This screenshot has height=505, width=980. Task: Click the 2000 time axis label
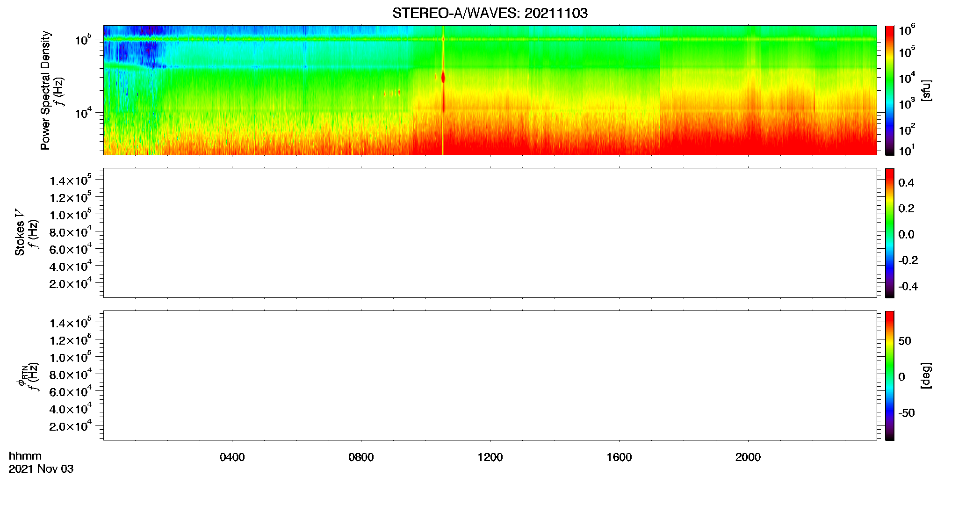[x=748, y=457]
